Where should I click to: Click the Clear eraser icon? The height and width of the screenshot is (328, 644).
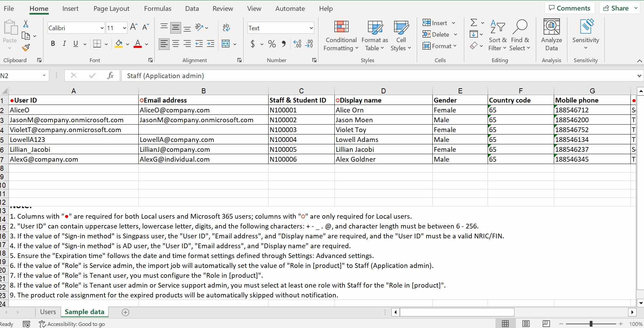[x=474, y=45]
